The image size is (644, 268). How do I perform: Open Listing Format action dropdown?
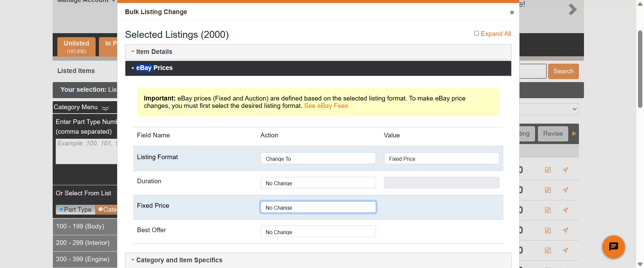pyautogui.click(x=318, y=158)
